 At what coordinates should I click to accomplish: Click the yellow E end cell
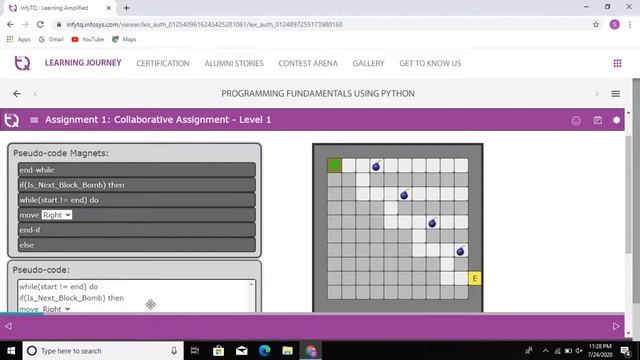pyautogui.click(x=475, y=278)
